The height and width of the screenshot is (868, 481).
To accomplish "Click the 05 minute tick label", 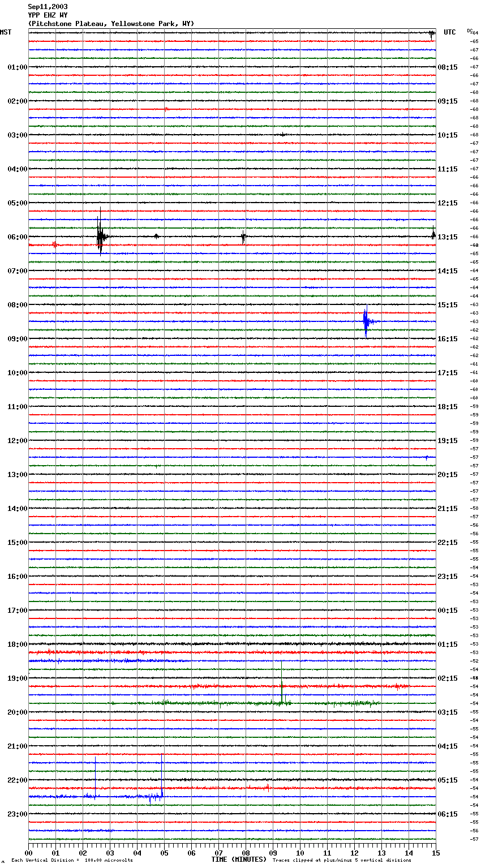I will 165,853.
